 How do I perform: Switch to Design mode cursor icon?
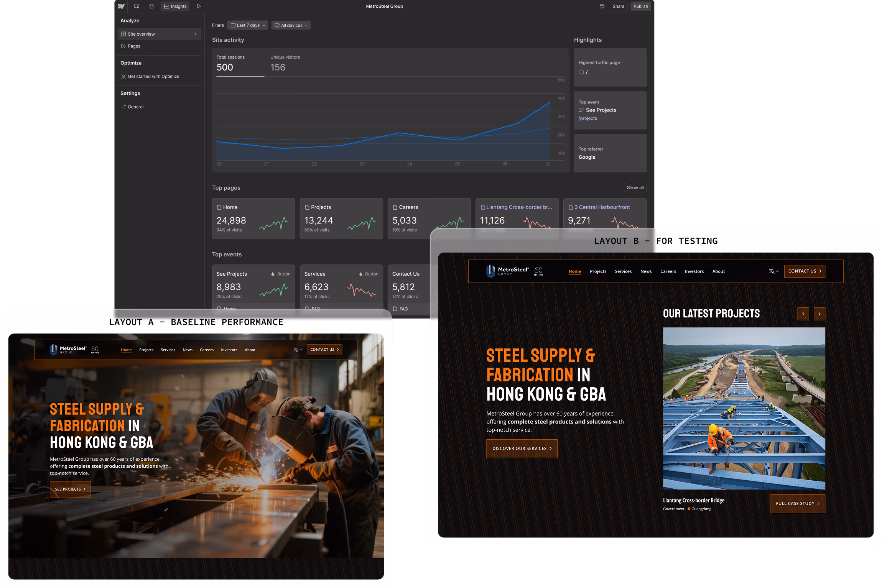pyautogui.click(x=137, y=6)
